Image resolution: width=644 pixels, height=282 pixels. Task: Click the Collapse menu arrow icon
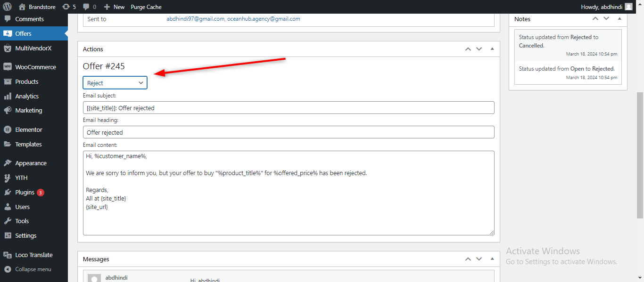pos(7,269)
